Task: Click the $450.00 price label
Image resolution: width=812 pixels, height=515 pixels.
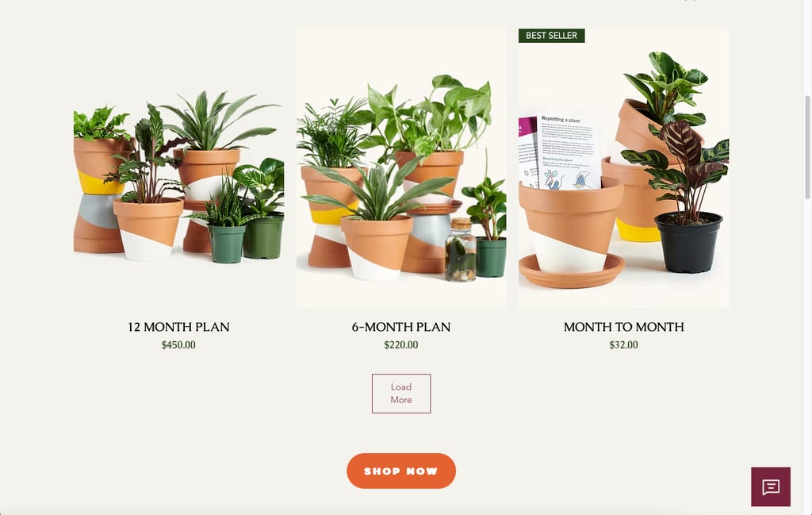Action: pos(178,345)
